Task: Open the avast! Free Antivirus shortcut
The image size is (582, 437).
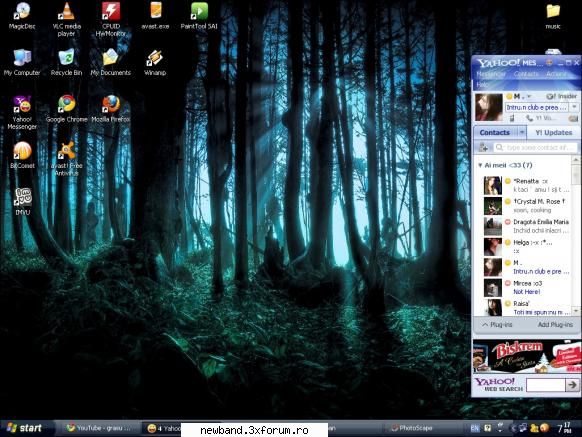Action: click(66, 159)
